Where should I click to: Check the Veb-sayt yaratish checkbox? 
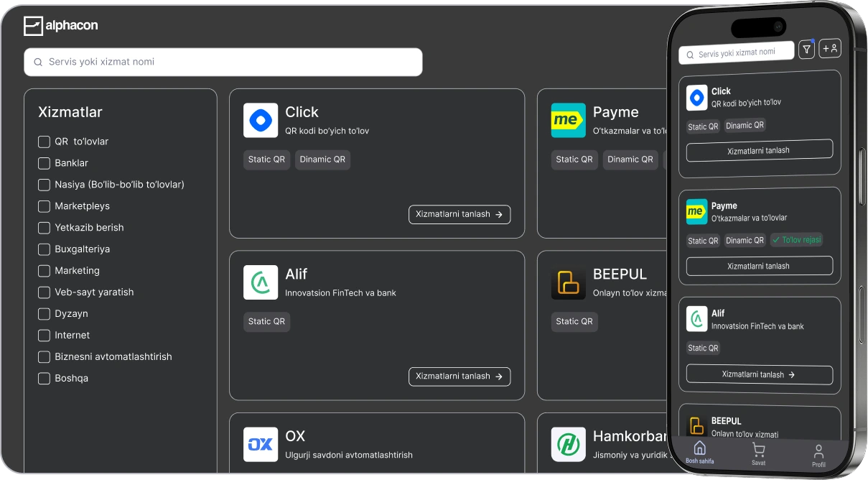pyautogui.click(x=44, y=292)
